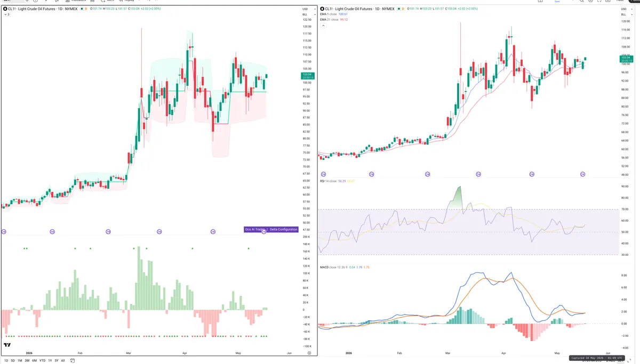Click the first event marker on right chart

click(x=323, y=174)
